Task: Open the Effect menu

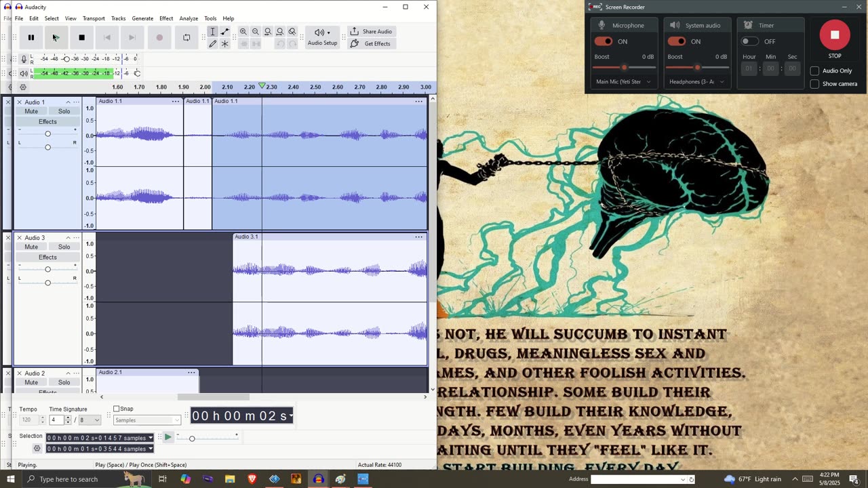Action: tap(166, 18)
